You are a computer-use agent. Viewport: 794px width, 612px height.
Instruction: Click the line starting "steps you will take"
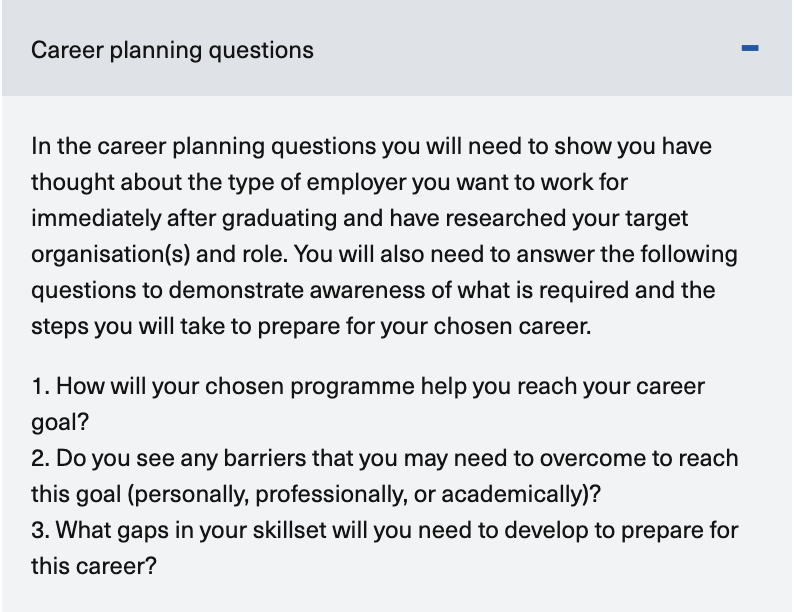pos(311,326)
